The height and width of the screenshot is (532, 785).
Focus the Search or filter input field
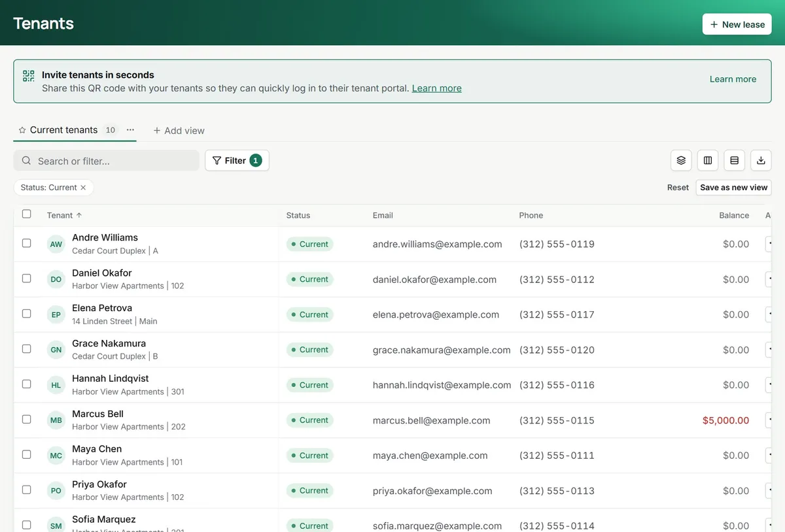pos(107,161)
